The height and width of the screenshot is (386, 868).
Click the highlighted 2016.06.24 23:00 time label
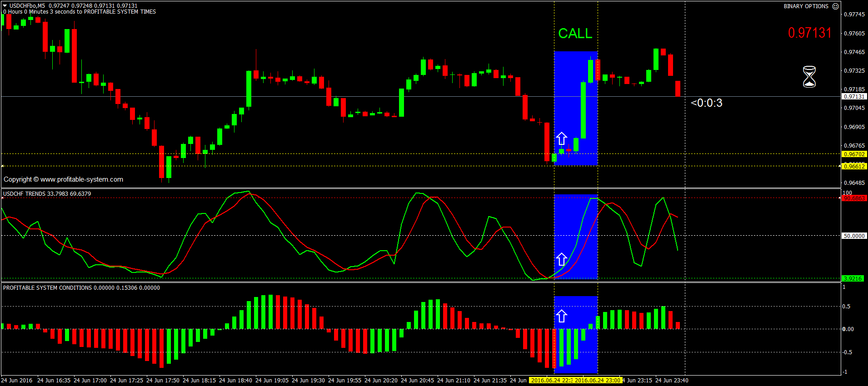(x=598, y=381)
